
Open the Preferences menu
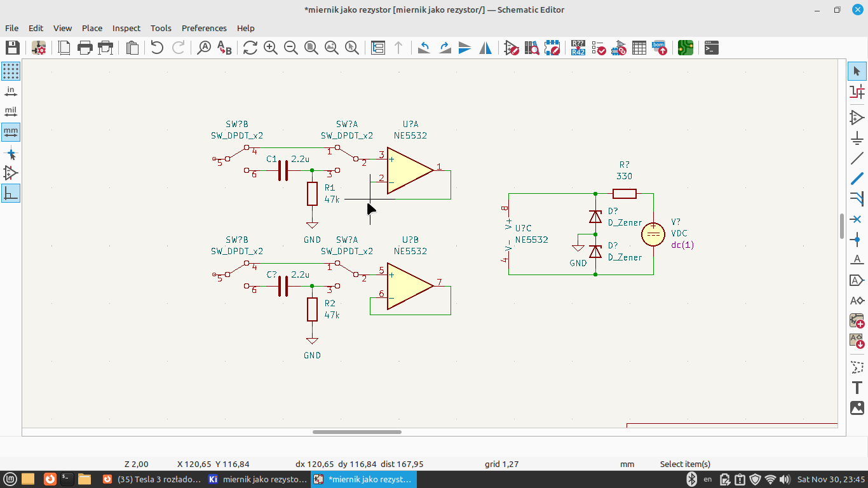[x=204, y=28]
